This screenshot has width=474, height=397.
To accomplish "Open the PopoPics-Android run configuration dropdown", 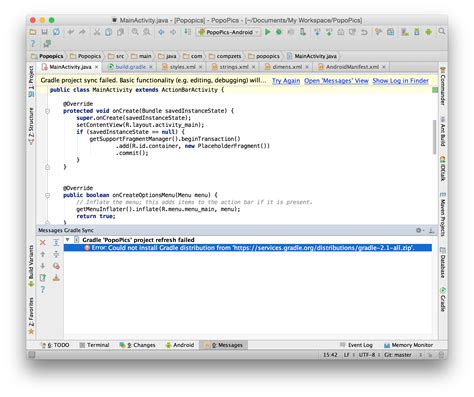I will tap(229, 32).
